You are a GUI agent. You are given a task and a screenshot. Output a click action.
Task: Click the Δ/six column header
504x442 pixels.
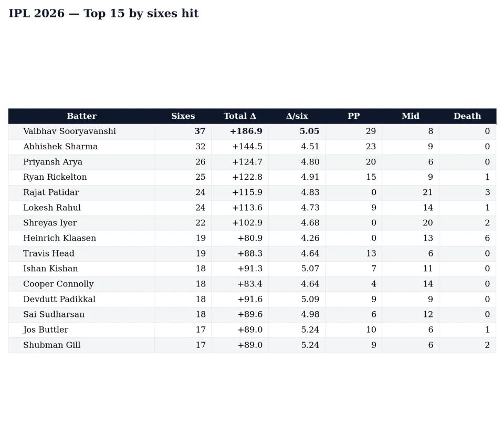(297, 116)
